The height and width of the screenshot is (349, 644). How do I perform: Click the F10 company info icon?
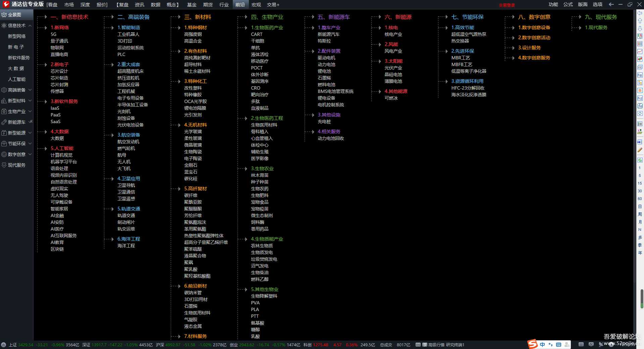click(x=640, y=75)
